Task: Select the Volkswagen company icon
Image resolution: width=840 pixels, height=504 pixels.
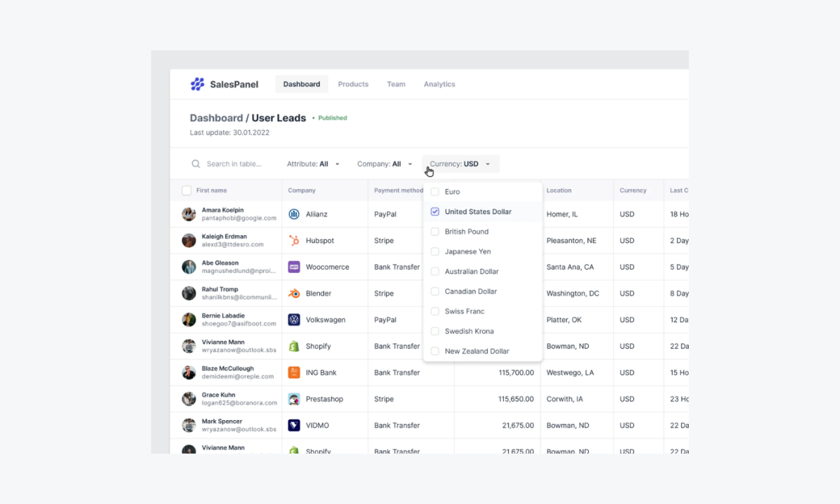Action: pos(293,319)
